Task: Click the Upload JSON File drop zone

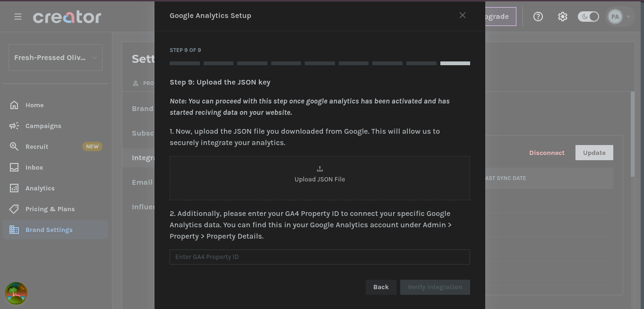Action: click(x=320, y=178)
